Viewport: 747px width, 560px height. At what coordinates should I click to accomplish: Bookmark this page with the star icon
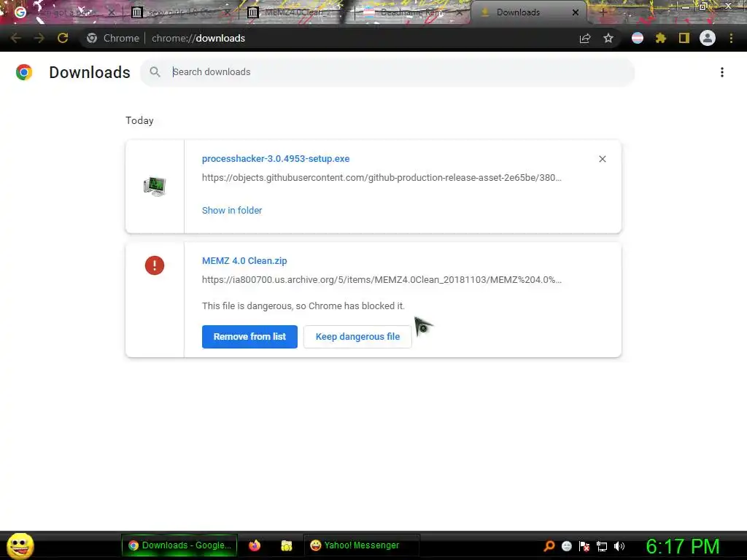608,38
